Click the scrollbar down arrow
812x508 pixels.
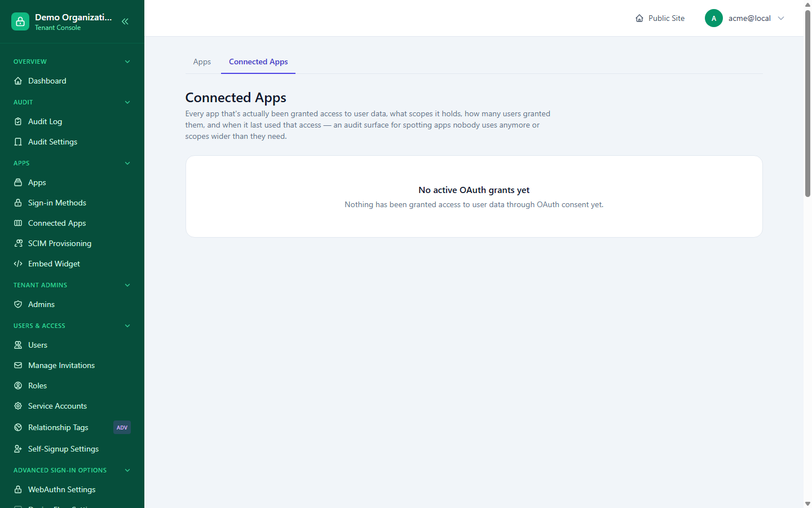[807, 503]
